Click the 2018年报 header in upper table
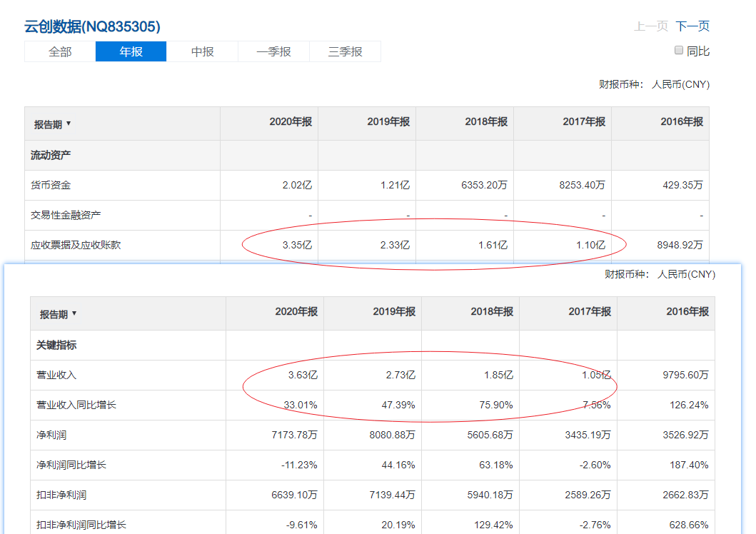Image resolution: width=756 pixels, height=534 pixels. click(486, 121)
